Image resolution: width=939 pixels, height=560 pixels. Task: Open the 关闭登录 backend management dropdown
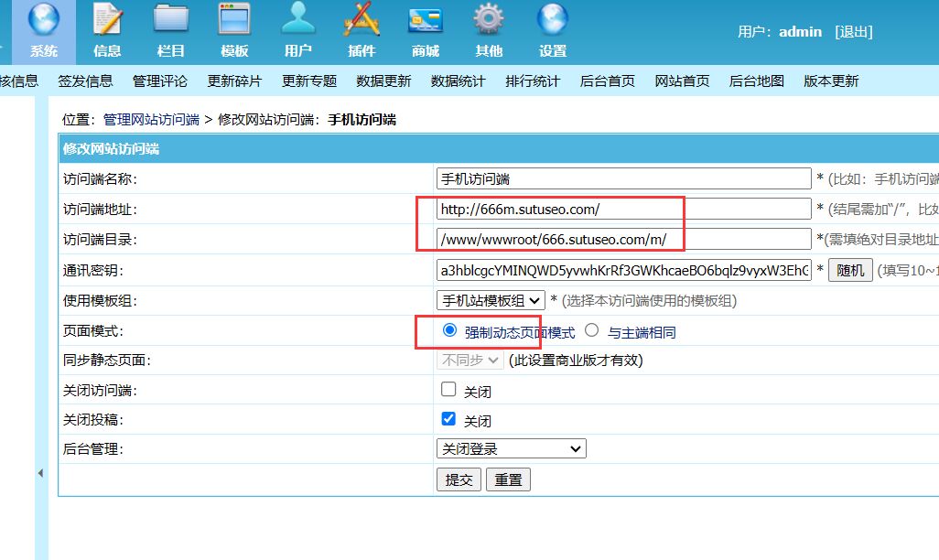[511, 448]
